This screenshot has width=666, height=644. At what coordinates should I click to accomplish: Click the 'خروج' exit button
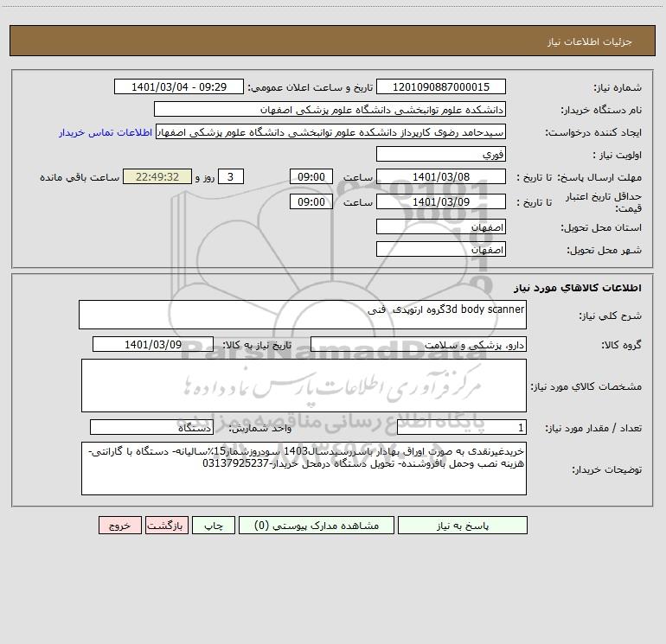coord(119,525)
